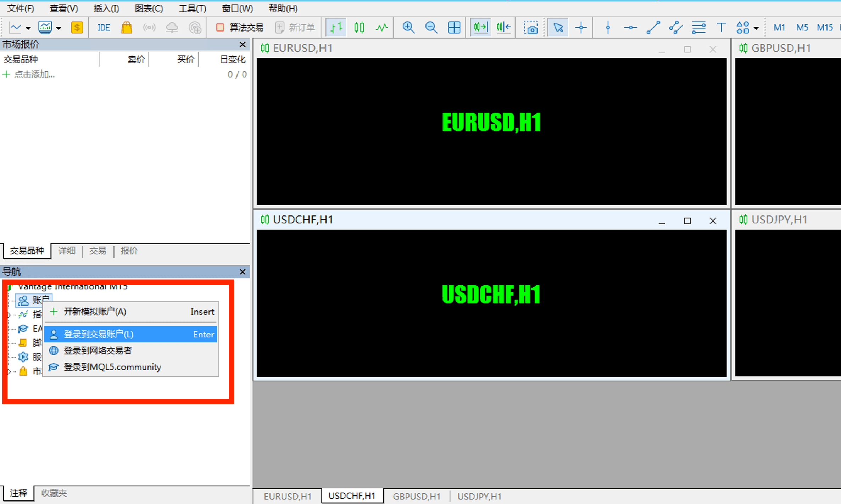Toggle the chart shift feature

tap(503, 27)
